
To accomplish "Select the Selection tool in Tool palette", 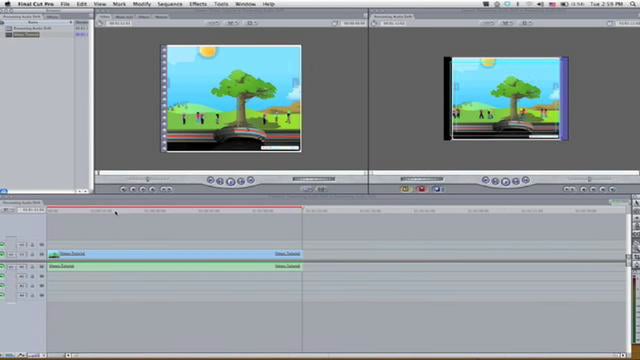I will click(636, 203).
